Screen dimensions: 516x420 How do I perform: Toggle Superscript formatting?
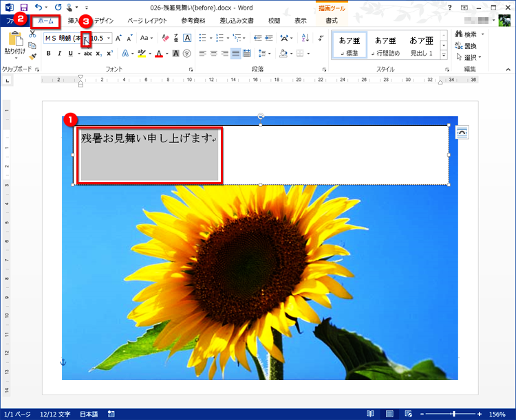click(x=110, y=54)
